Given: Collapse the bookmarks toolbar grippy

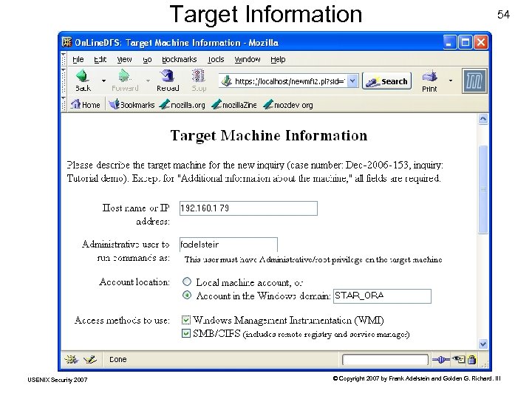Looking at the screenshot, I should (x=64, y=104).
